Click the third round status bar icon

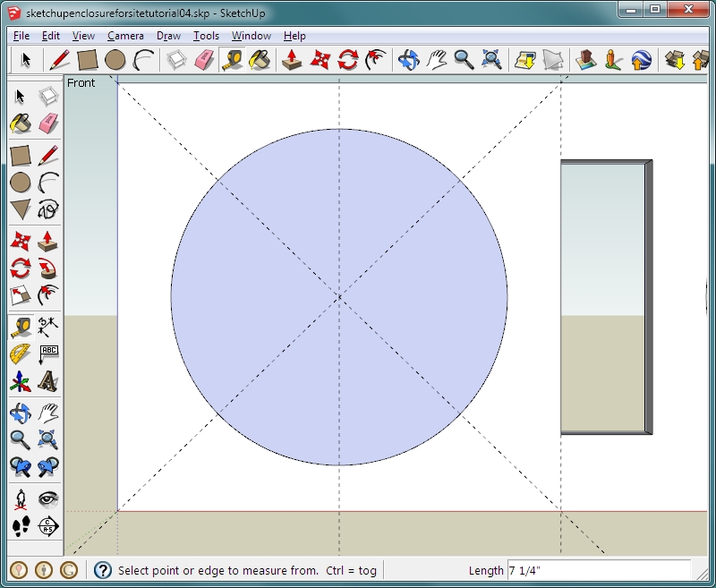coord(69,570)
